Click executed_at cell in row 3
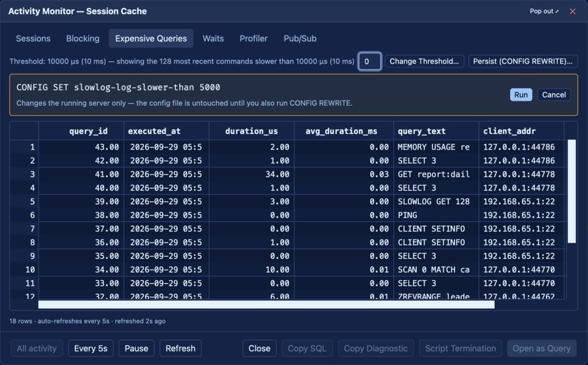The height and width of the screenshot is (365, 588). pos(166,174)
